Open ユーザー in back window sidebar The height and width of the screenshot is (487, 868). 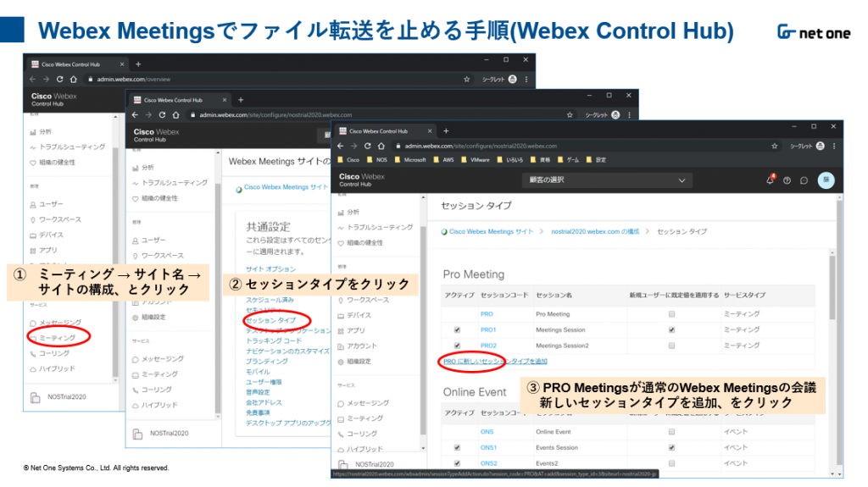click(x=47, y=204)
